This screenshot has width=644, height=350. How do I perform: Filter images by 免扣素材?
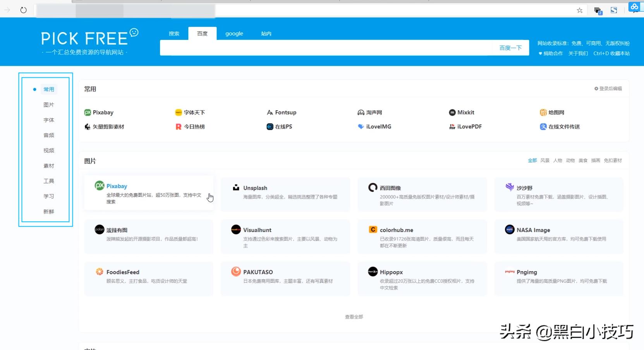coord(613,160)
